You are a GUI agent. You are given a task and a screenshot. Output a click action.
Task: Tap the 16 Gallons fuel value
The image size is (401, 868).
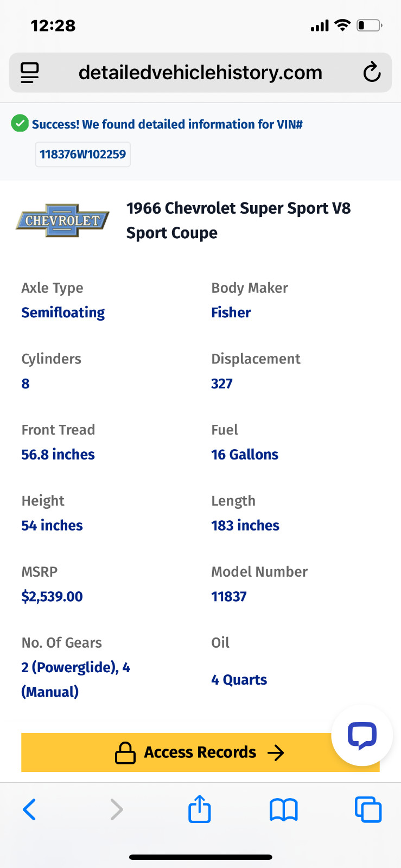point(245,455)
